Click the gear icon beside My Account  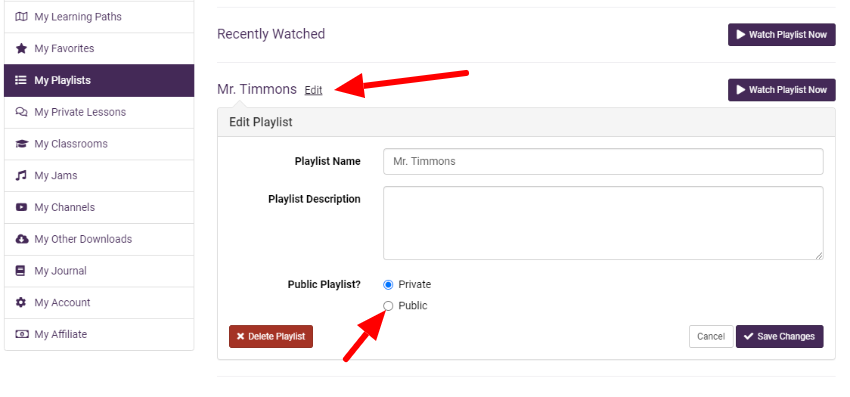click(21, 303)
